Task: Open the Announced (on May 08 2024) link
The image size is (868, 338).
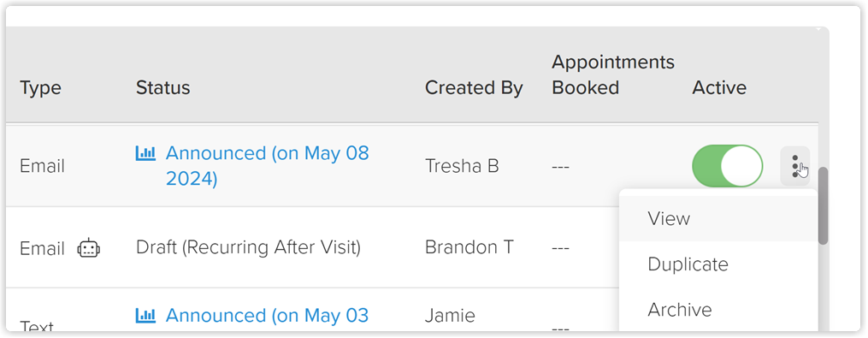Action: click(x=268, y=166)
